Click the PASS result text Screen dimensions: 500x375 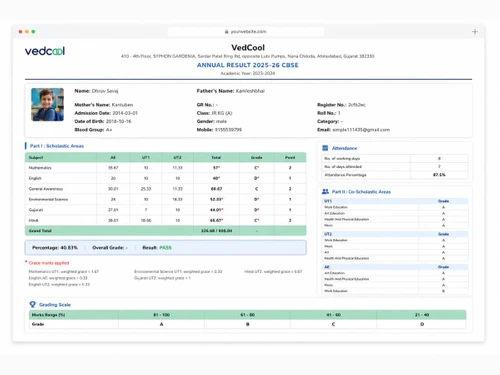click(165, 248)
